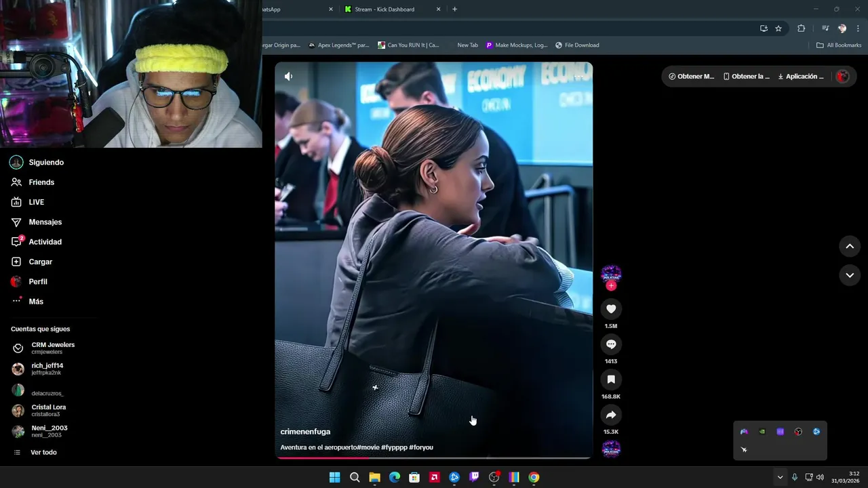Open Microsoft Edge from the taskbar
Screen dimensions: 868x488
[x=395, y=477]
